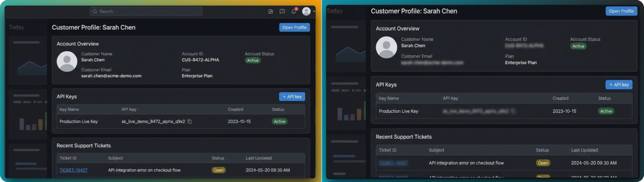
Task: Click the magnifier icon in the search bar
Action: point(95,11)
